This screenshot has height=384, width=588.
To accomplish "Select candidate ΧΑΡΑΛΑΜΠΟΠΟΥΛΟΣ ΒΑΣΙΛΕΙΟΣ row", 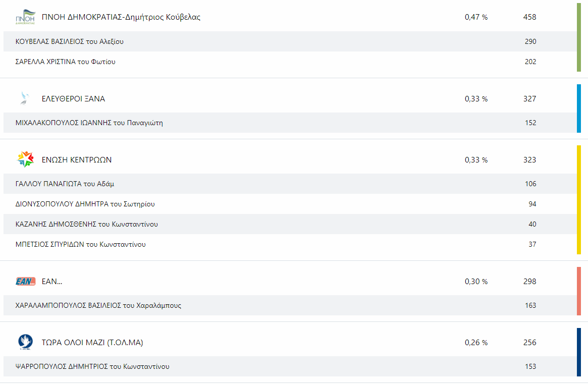I will pyautogui.click(x=290, y=305).
